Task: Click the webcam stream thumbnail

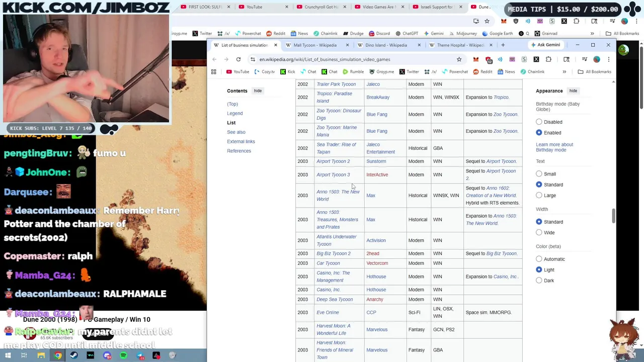Action: (x=86, y=68)
